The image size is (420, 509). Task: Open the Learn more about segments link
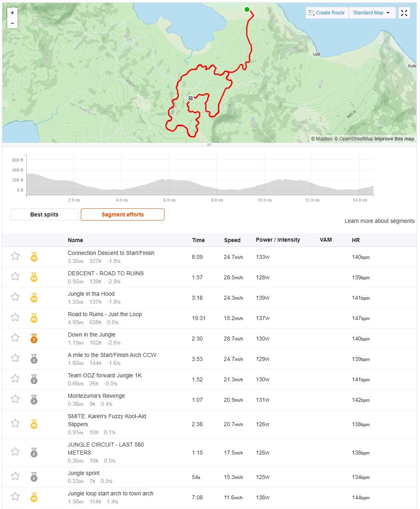point(379,221)
